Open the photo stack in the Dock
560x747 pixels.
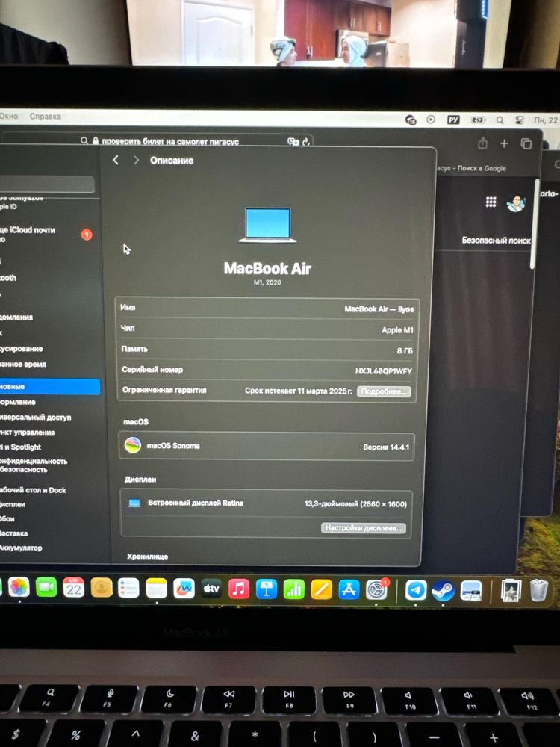pos(511,591)
